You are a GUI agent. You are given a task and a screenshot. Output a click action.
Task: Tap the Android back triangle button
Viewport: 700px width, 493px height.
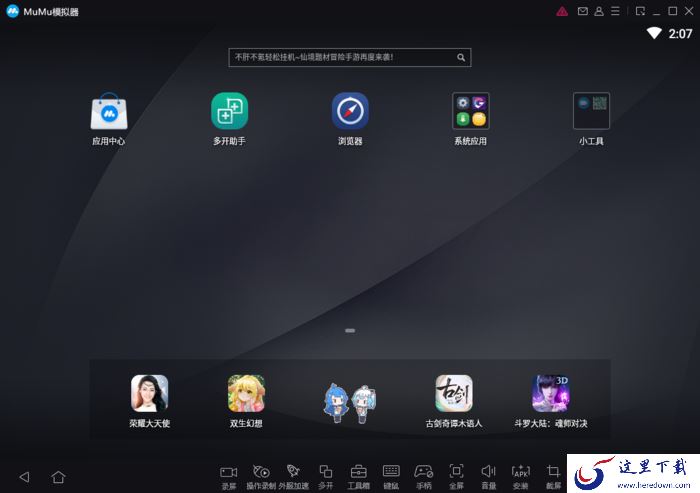(25, 477)
